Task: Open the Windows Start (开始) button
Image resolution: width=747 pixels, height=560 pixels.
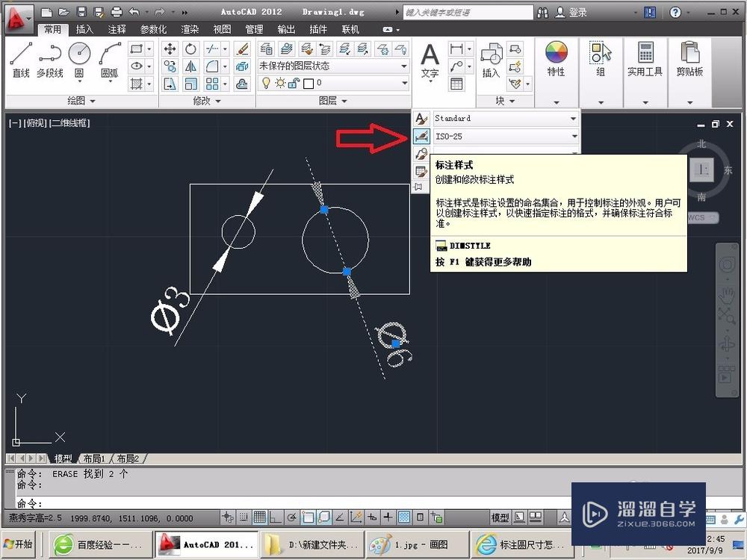Action: click(x=19, y=544)
